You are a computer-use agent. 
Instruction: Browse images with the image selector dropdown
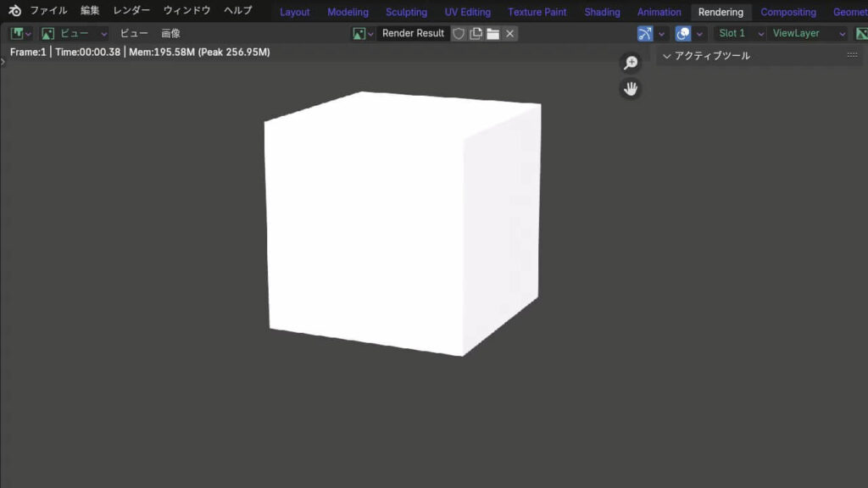click(x=363, y=34)
